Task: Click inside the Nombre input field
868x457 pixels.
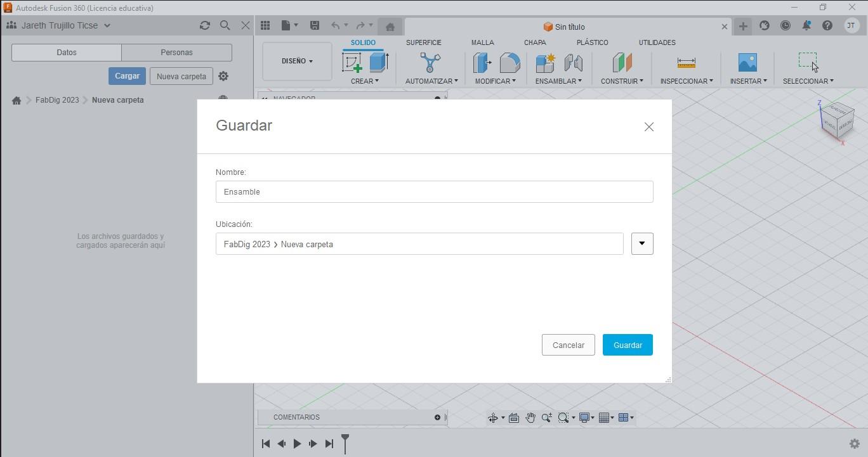Action: tap(434, 191)
